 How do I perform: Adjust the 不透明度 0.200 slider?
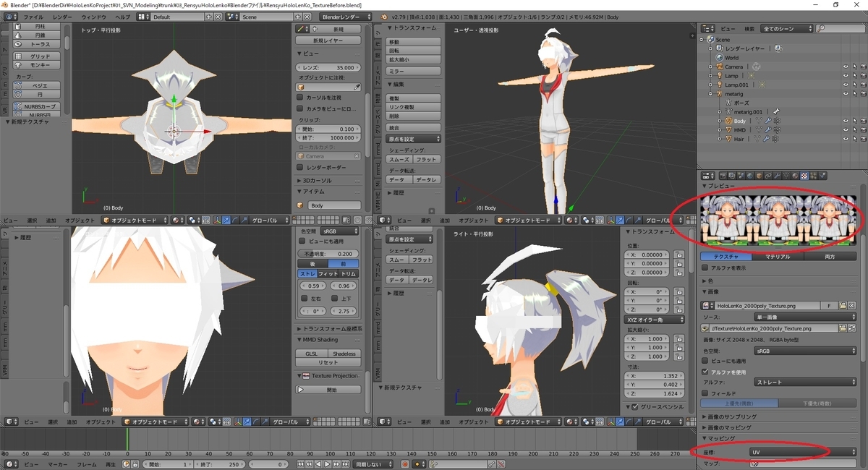328,254
